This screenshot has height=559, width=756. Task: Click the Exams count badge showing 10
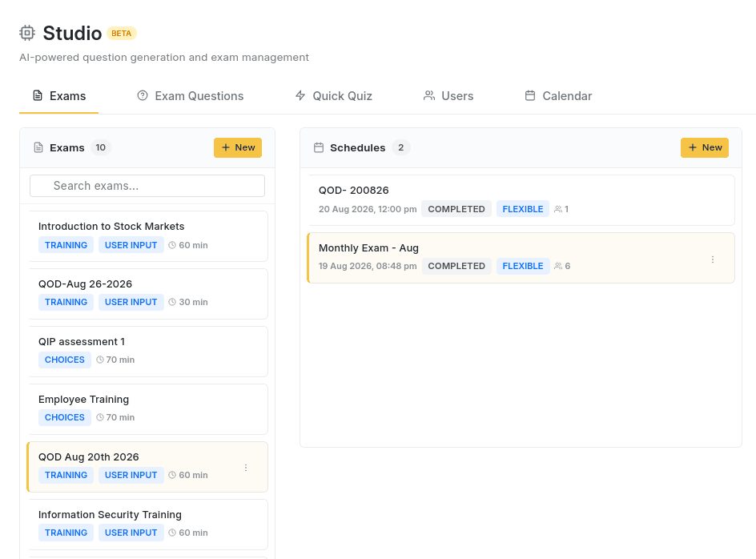coord(100,147)
